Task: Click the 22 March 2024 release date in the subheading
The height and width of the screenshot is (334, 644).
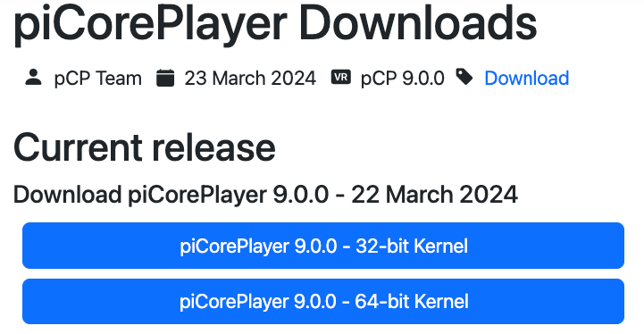Action: (x=434, y=195)
